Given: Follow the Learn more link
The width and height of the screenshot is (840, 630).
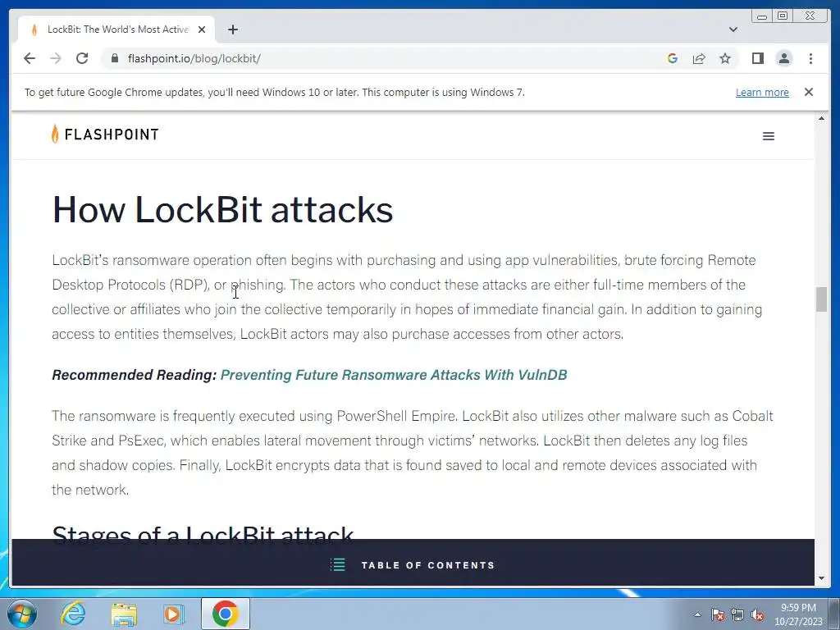Looking at the screenshot, I should [762, 92].
